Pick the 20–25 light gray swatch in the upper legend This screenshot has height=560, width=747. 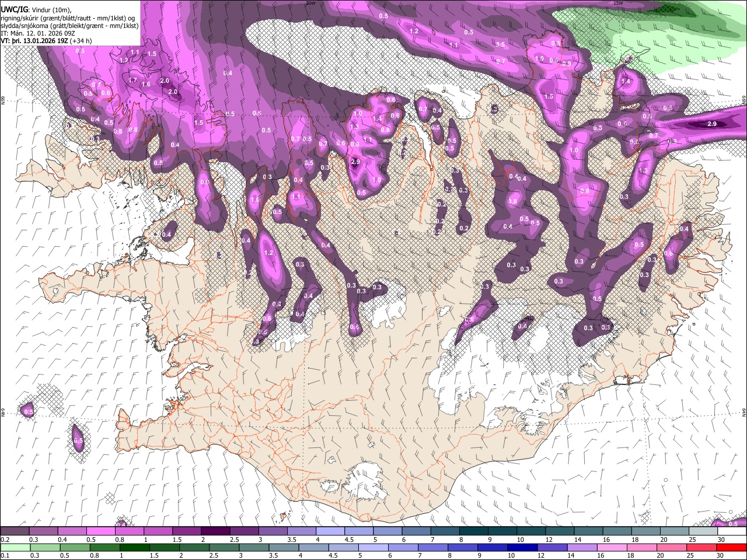675,531
